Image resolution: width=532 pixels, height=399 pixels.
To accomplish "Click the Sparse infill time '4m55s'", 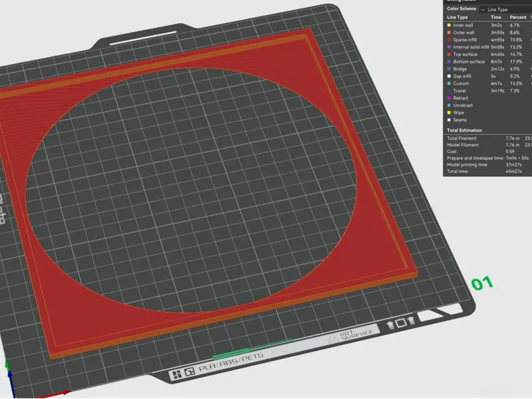I will [x=497, y=40].
